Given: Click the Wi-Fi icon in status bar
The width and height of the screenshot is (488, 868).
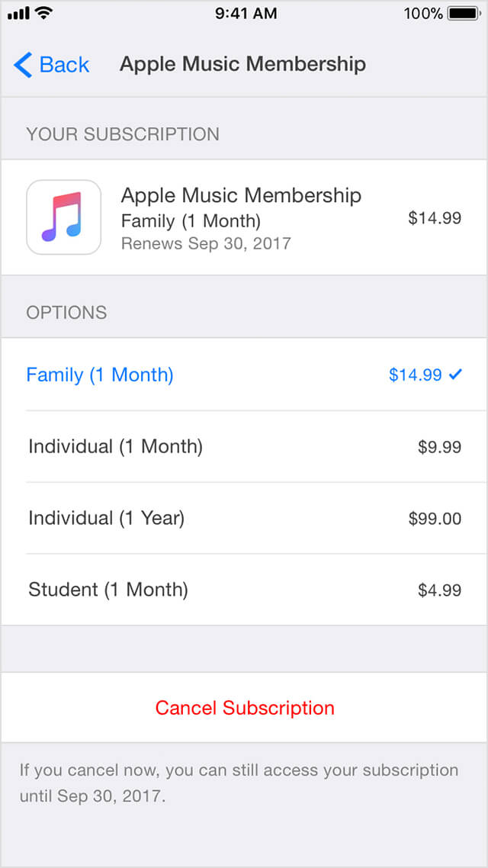Looking at the screenshot, I should (x=42, y=12).
